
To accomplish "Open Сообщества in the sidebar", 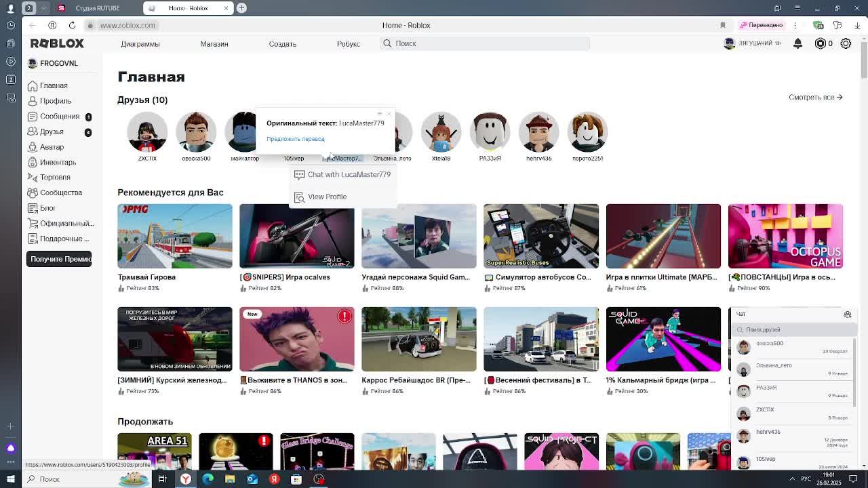I will [x=54, y=192].
